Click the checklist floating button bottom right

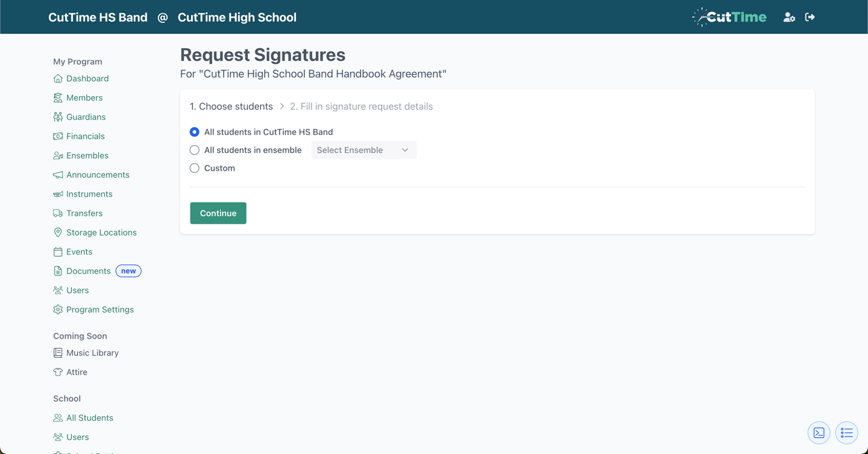tap(846, 432)
